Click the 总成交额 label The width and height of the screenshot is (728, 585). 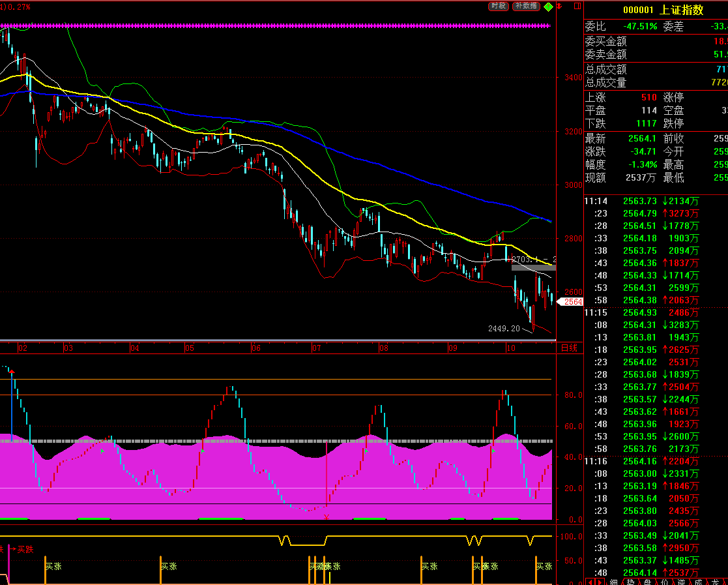606,69
